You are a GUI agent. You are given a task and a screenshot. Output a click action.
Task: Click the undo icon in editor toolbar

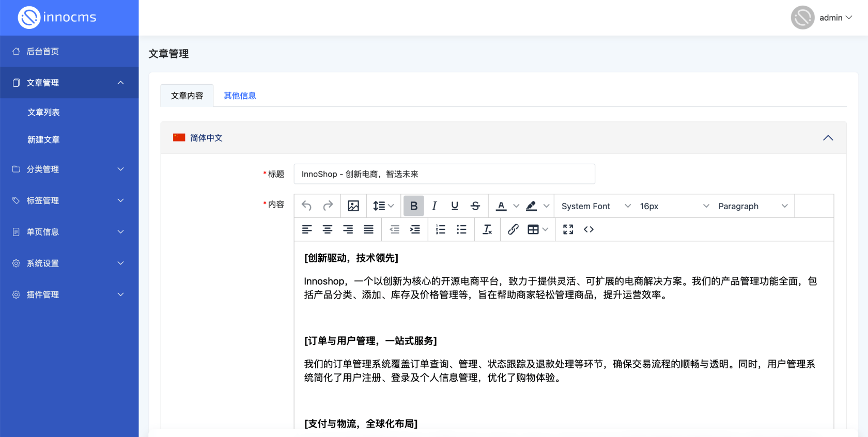point(307,206)
